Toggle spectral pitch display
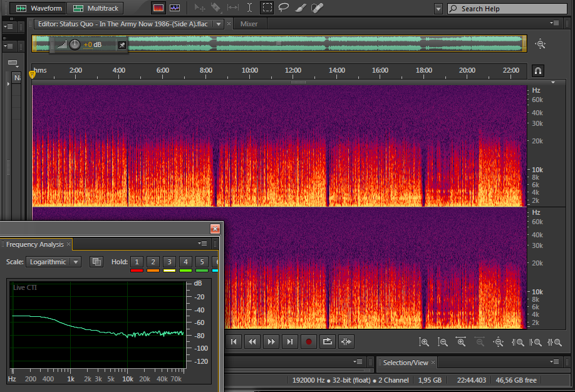Image resolution: width=575 pixels, height=392 pixels. click(175, 8)
